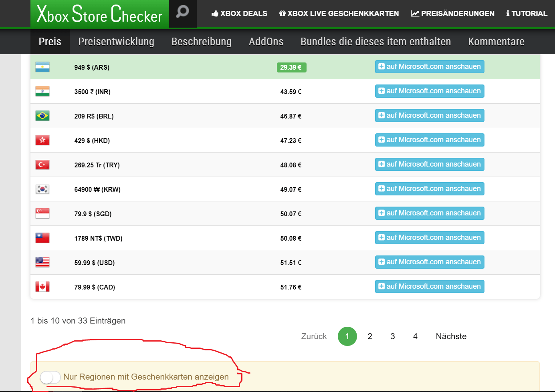Click the Turkey flag icon
The image size is (555, 392).
(x=42, y=165)
